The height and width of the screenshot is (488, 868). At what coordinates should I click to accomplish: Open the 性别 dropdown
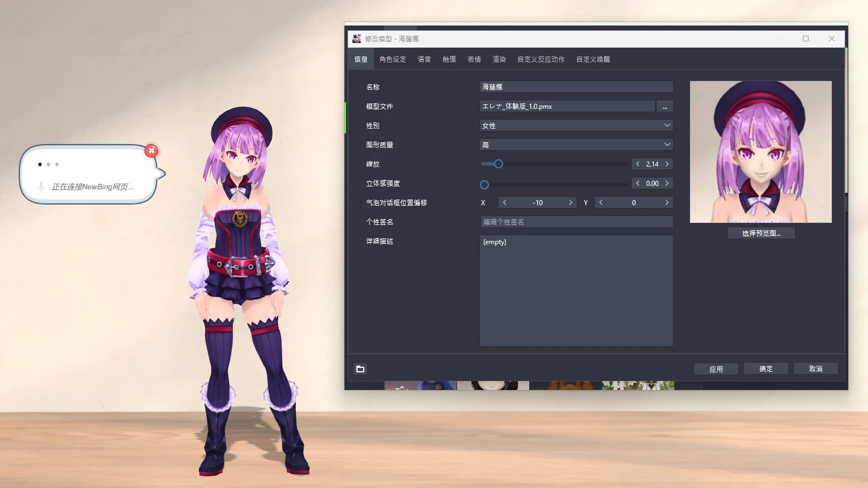[576, 126]
